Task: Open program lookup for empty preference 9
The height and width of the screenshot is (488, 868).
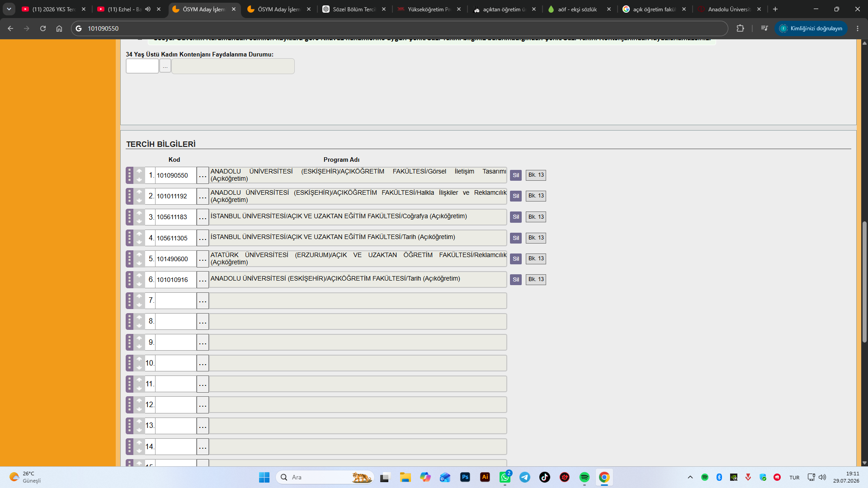Action: click(x=203, y=343)
